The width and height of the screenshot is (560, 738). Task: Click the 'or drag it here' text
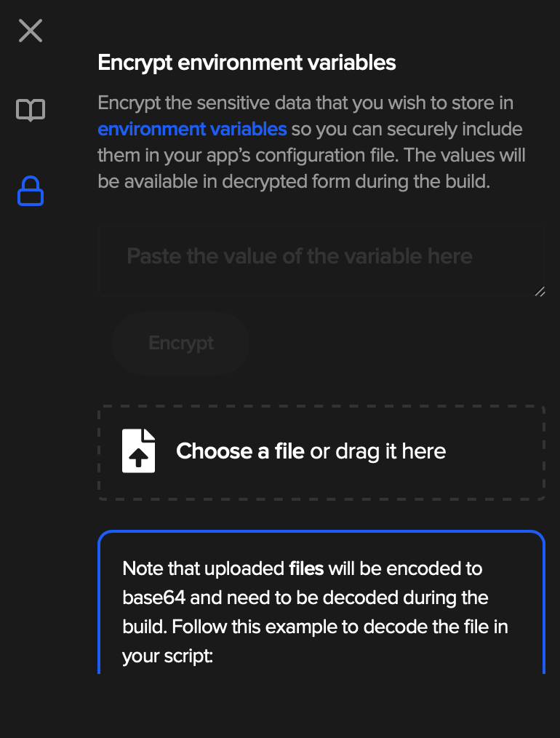378,451
